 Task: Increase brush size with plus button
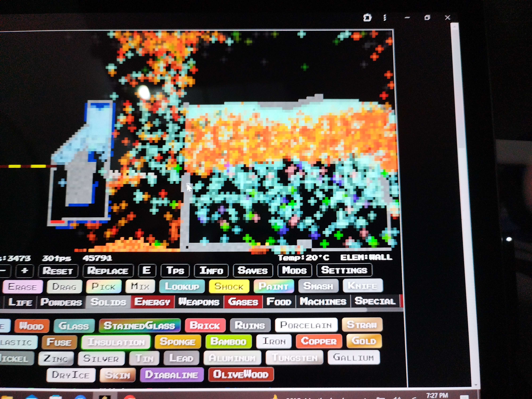click(24, 271)
